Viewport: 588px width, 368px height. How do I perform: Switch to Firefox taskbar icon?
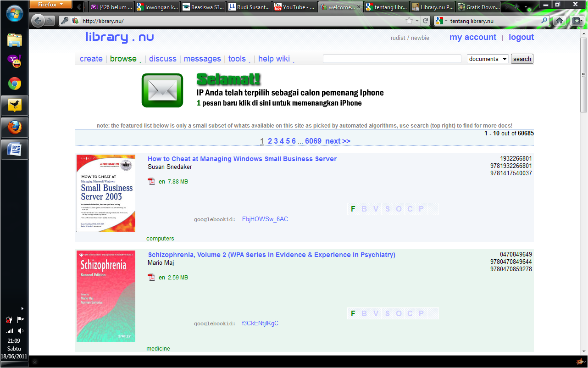coord(15,128)
